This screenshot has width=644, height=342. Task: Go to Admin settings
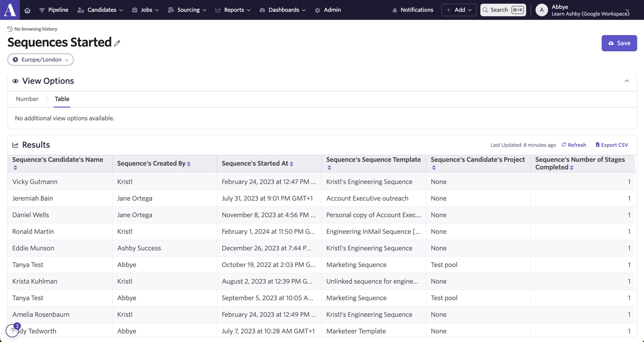(x=328, y=10)
